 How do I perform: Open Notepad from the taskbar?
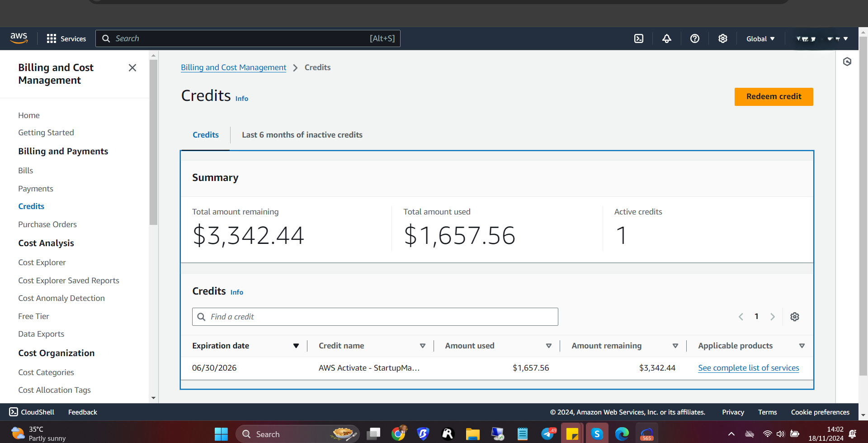coord(523,434)
